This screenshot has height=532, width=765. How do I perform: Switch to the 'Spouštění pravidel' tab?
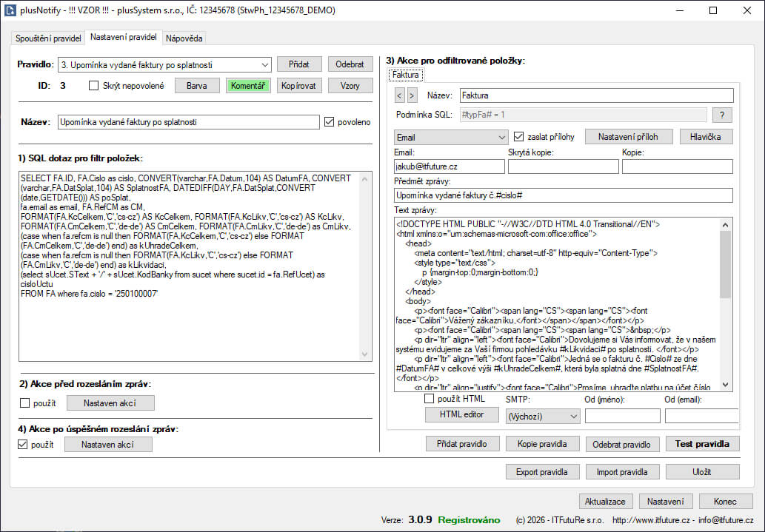pos(49,38)
